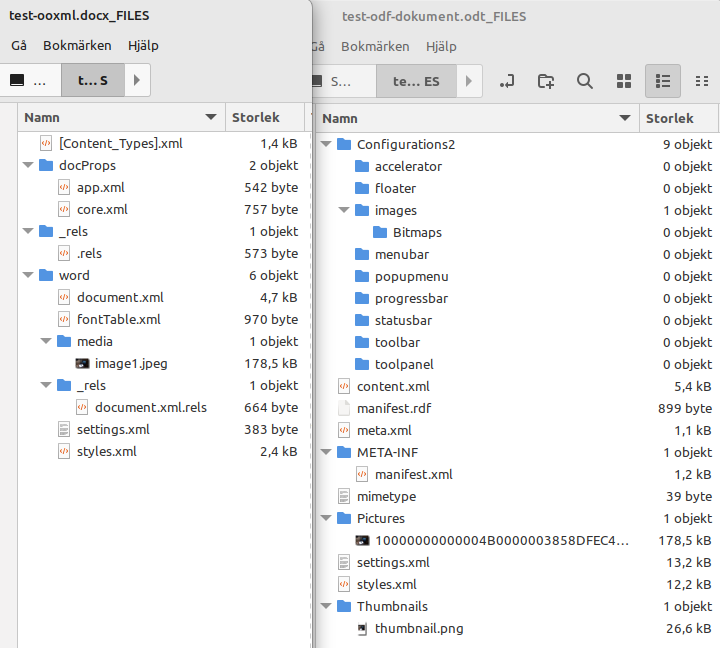Select meta.xml file icon
Image resolution: width=720 pixels, height=648 pixels.
pos(344,430)
